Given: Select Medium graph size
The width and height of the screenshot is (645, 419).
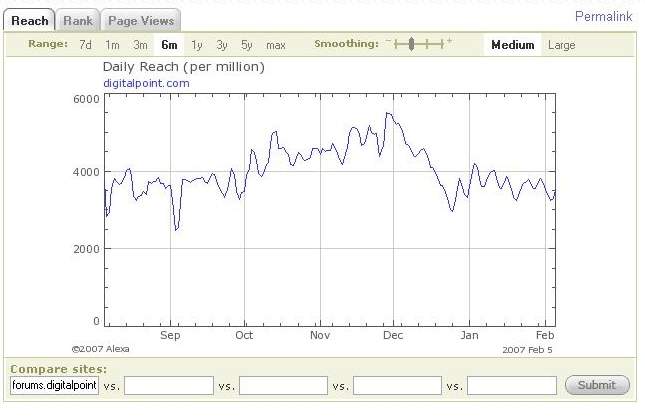Looking at the screenshot, I should tap(513, 44).
